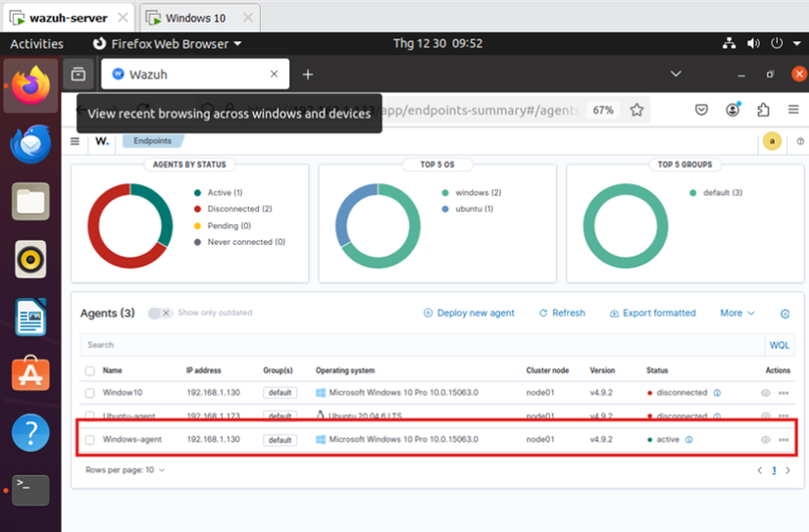Click Active (1) legend entry
Screen dimensions: 809x532
tap(219, 193)
